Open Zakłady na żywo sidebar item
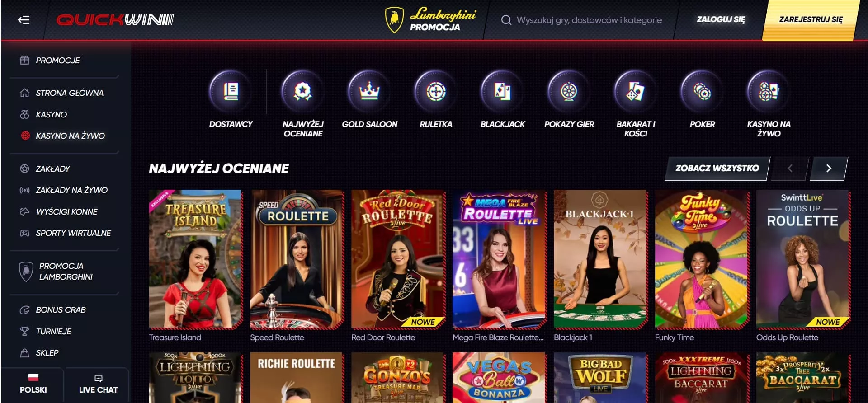This screenshot has height=403, width=868. click(x=71, y=190)
